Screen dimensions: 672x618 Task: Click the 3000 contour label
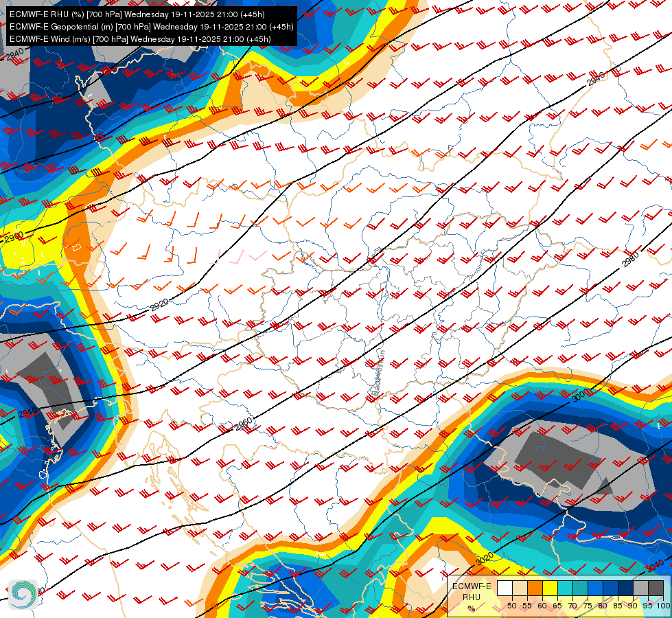tap(581, 395)
